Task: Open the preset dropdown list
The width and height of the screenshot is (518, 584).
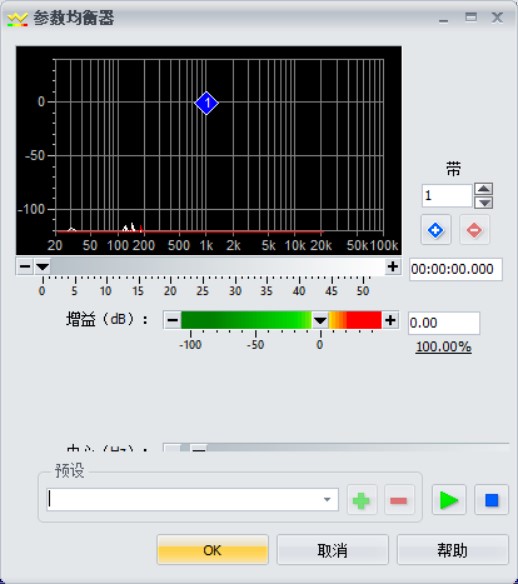Action: pyautogui.click(x=327, y=499)
